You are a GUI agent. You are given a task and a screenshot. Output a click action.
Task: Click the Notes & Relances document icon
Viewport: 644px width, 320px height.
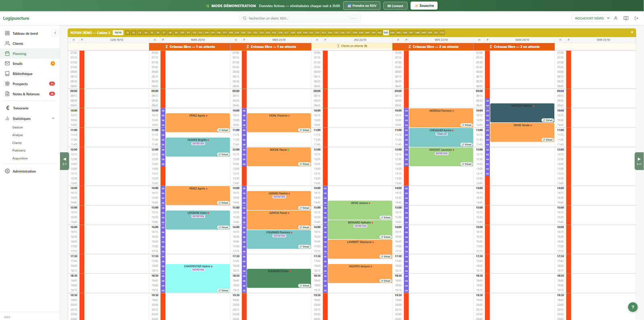[7, 94]
